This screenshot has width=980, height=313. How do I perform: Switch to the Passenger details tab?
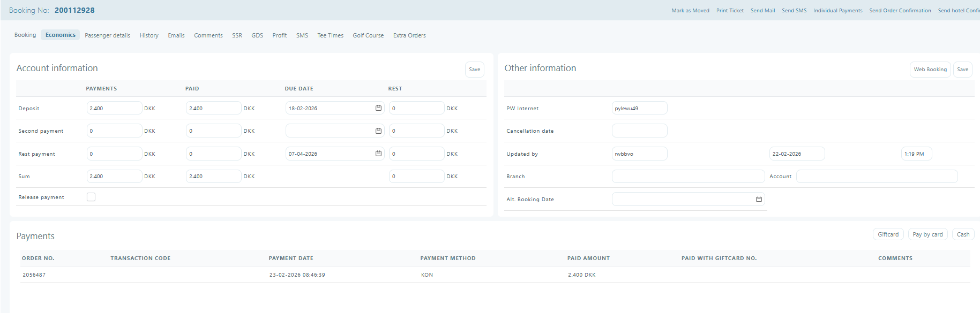point(107,35)
